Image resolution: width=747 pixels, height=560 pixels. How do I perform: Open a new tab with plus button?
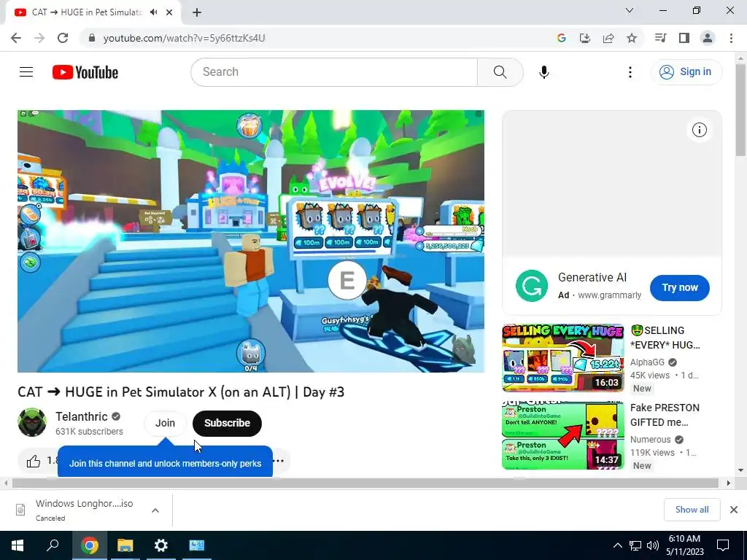pyautogui.click(x=197, y=12)
